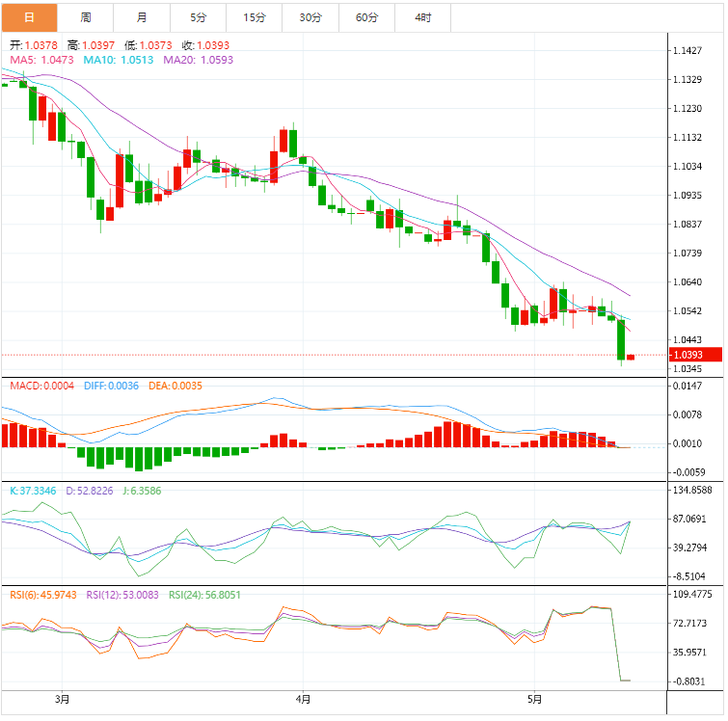Click the DIFF:0.0036 label
The width and height of the screenshot is (728, 721).
112,386
